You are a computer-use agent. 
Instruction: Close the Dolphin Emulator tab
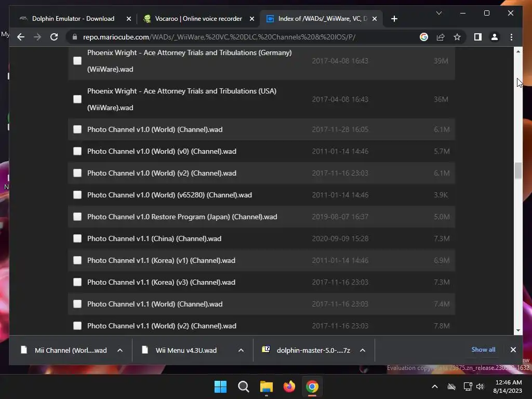coord(129,19)
